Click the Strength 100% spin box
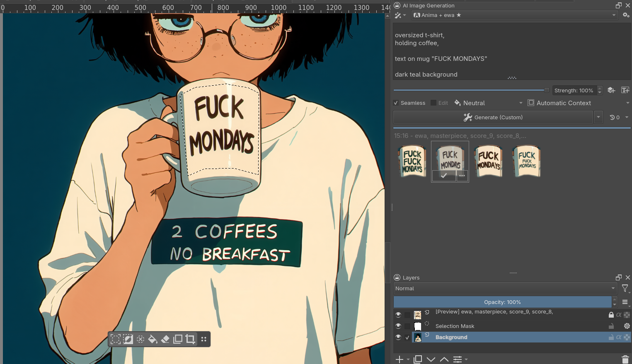 578,90
